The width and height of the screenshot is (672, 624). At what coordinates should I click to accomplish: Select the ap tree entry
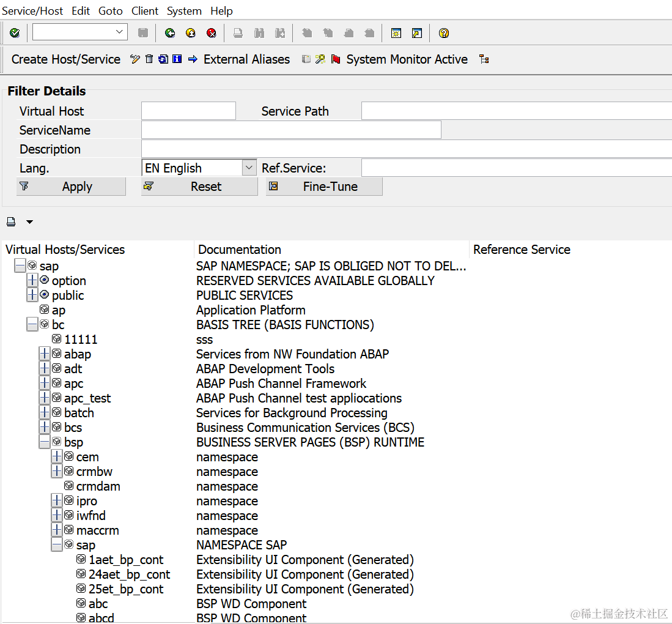click(58, 310)
